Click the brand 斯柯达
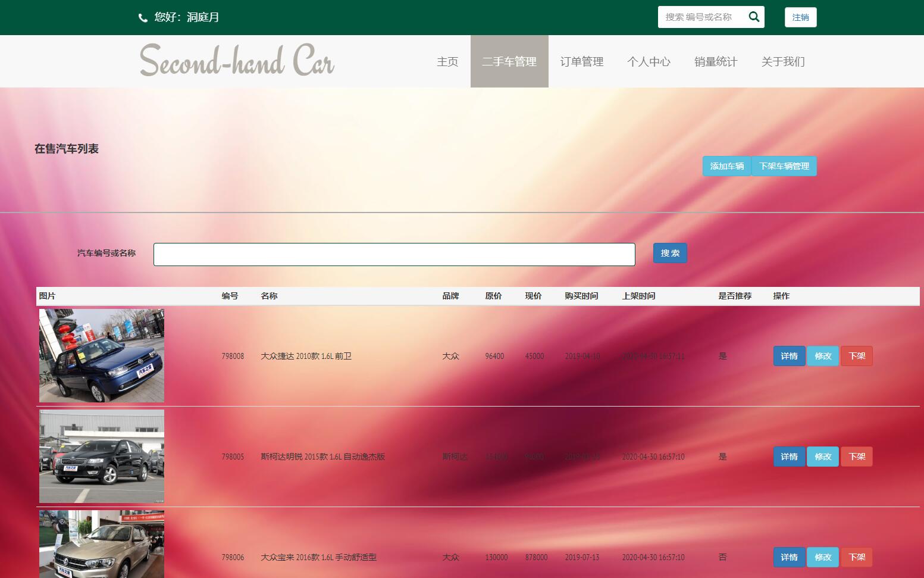Image resolution: width=924 pixels, height=578 pixels. click(x=455, y=457)
